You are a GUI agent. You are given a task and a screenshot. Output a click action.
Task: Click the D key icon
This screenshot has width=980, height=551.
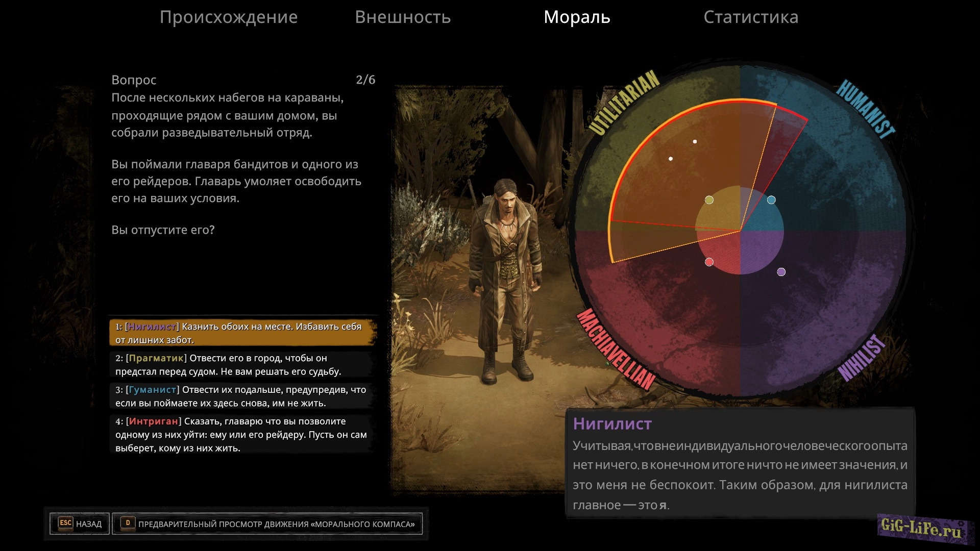pyautogui.click(x=128, y=523)
